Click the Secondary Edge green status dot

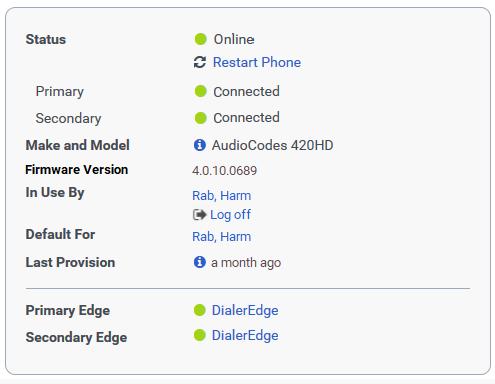coord(200,335)
